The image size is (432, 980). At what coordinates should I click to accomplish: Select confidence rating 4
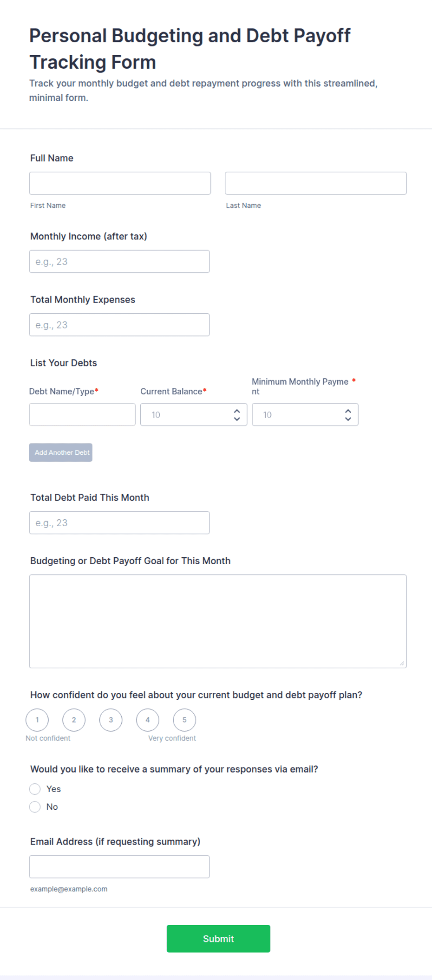tap(148, 720)
